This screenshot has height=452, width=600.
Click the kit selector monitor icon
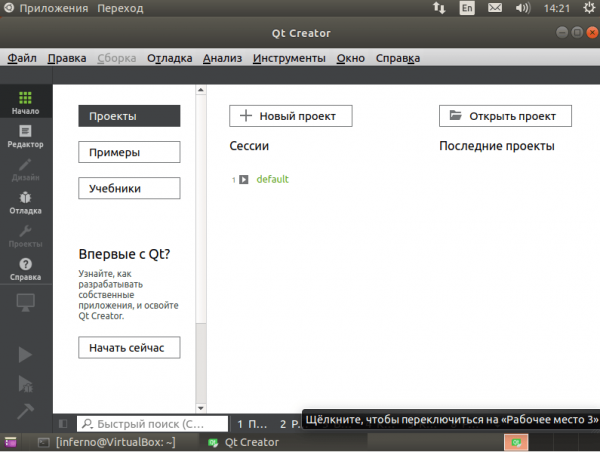[x=26, y=303]
